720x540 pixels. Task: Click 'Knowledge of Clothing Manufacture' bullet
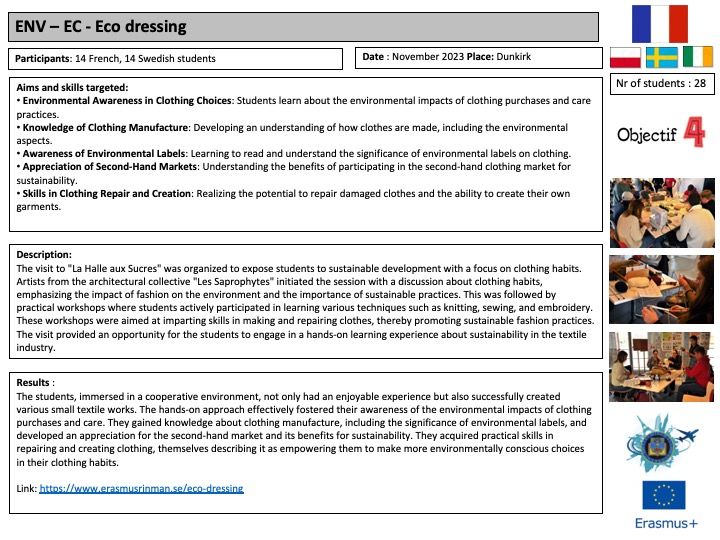click(x=106, y=128)
